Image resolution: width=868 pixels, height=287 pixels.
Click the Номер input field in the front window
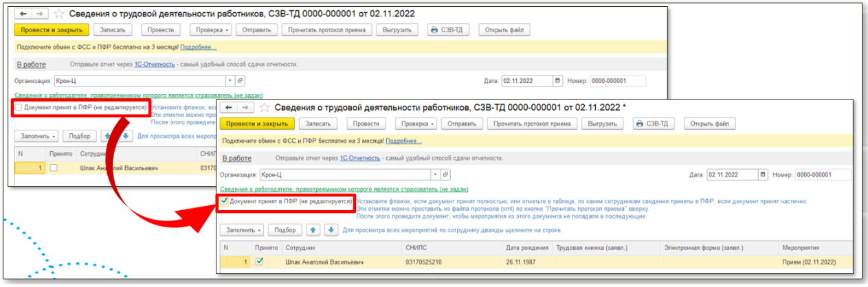[823, 174]
